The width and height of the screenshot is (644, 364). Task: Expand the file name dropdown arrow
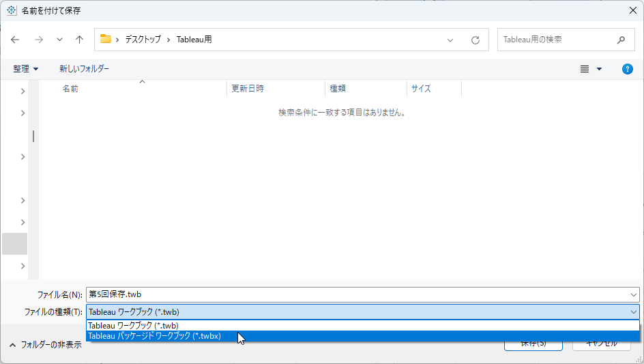point(634,294)
